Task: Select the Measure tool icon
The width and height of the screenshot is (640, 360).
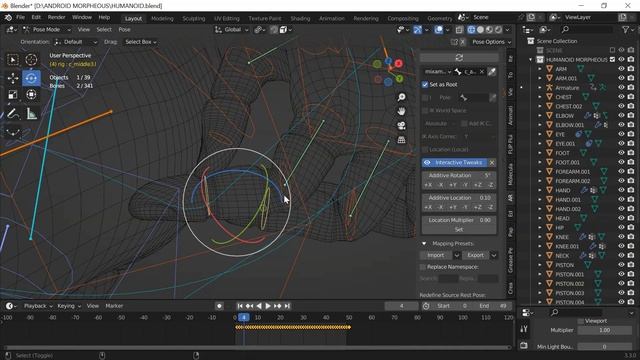Action: click(x=31, y=114)
